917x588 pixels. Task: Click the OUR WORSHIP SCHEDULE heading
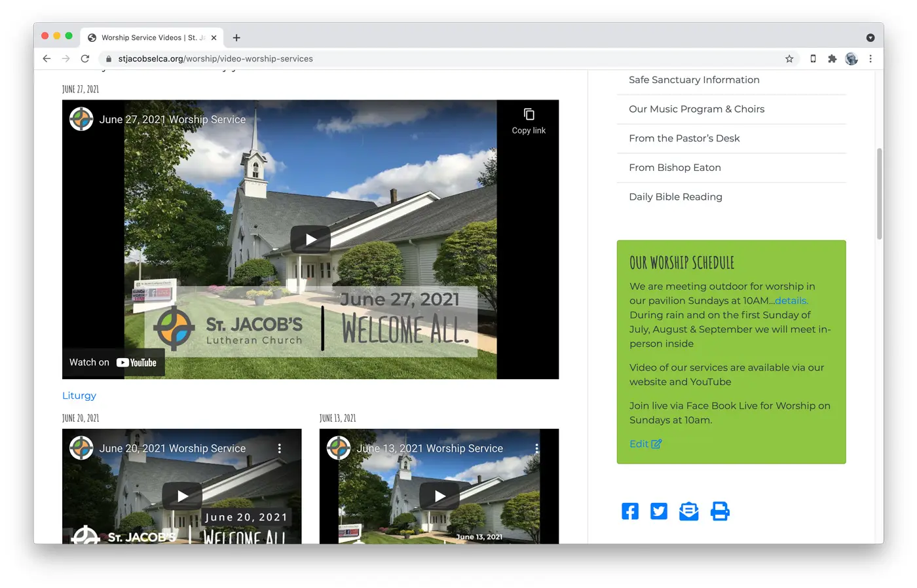[682, 263]
